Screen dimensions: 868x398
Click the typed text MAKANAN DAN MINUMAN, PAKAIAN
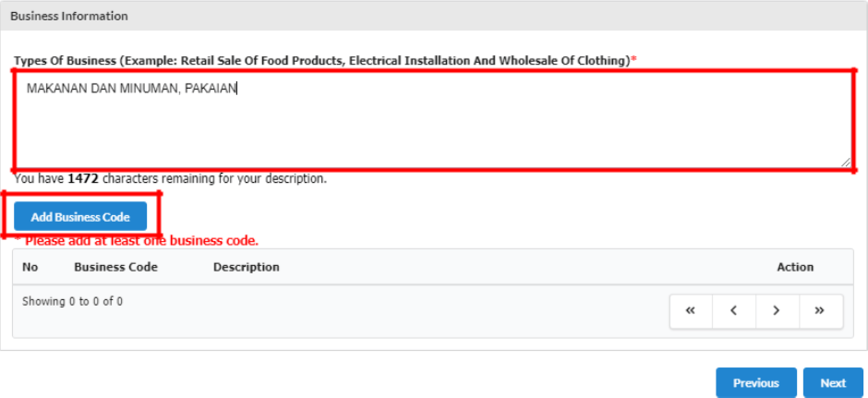pyautogui.click(x=132, y=89)
